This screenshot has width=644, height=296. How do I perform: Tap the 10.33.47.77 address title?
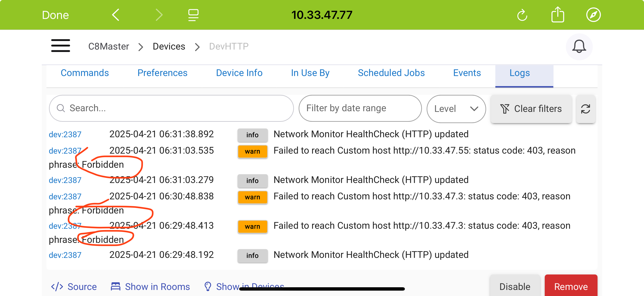pos(322,15)
